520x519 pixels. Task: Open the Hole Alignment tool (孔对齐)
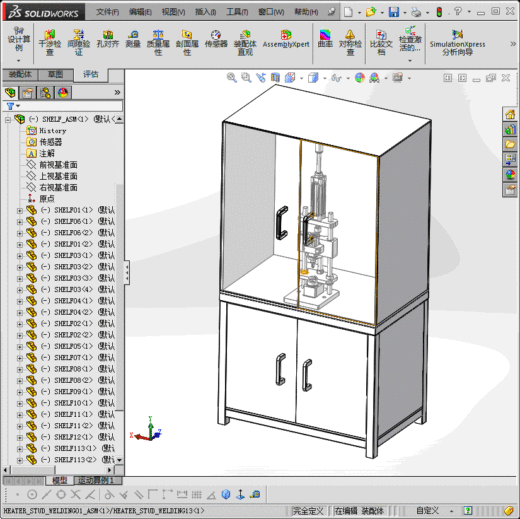pos(108,39)
